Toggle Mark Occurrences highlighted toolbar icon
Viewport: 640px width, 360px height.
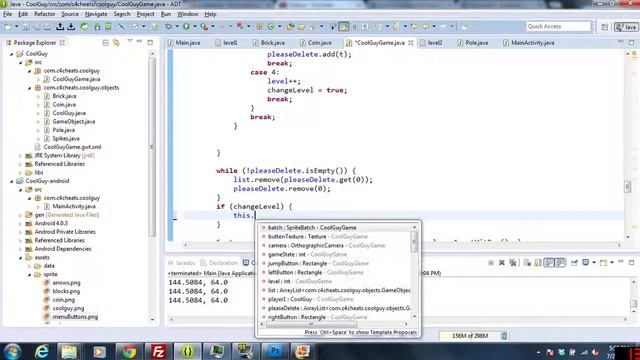344,27
